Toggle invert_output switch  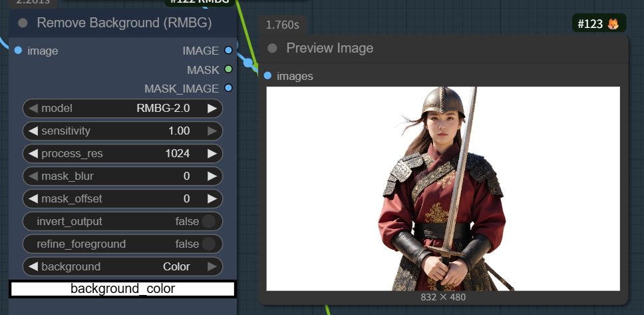click(x=209, y=221)
